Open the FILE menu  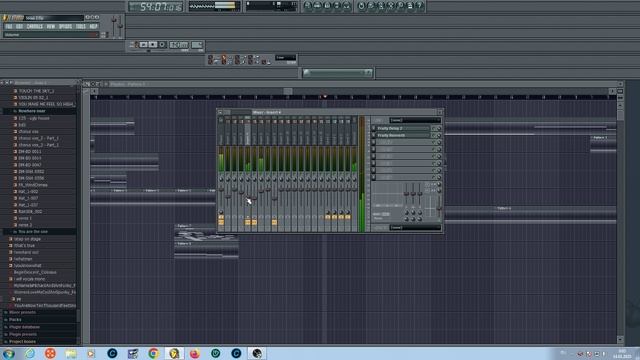(x=9, y=27)
